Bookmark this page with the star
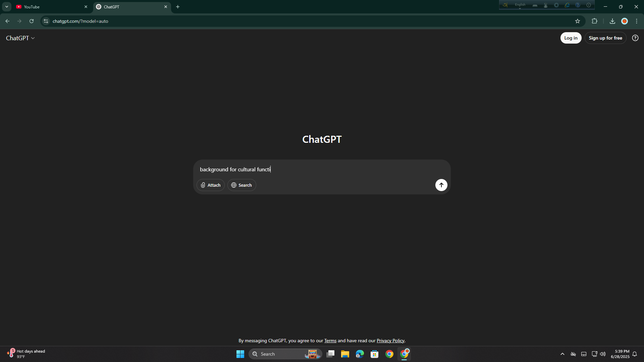This screenshot has width=644, height=362. point(577,21)
